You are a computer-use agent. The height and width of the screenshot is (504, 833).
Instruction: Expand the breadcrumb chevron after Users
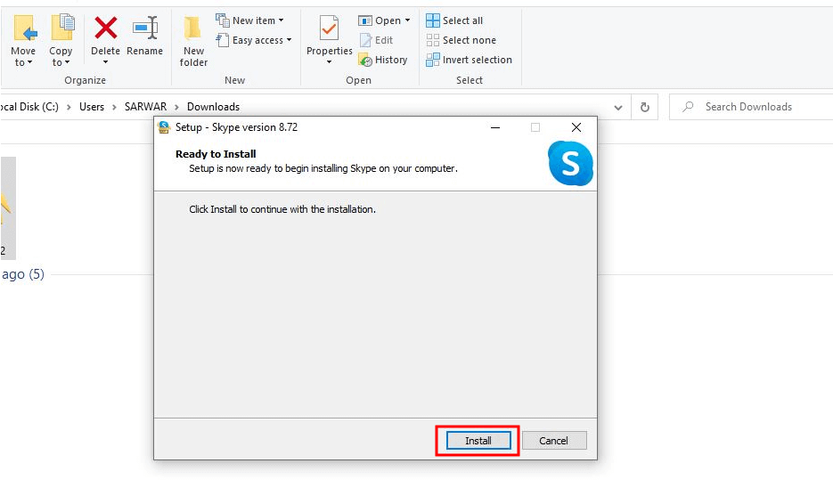pyautogui.click(x=114, y=107)
